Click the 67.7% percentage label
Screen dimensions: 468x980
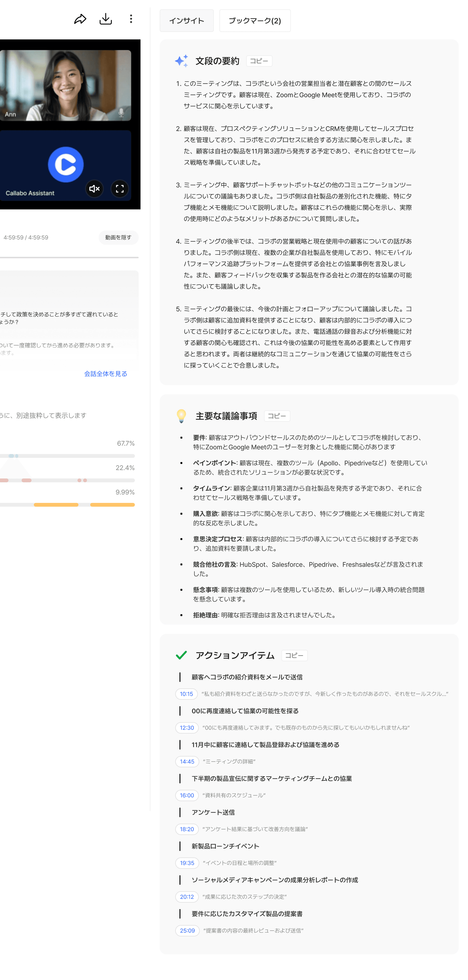(126, 444)
